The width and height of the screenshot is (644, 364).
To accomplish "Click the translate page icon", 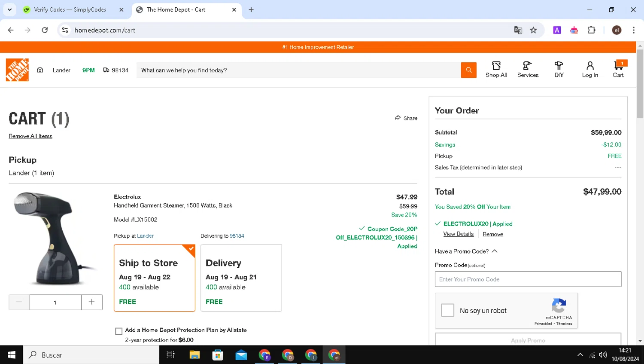I will [518, 30].
